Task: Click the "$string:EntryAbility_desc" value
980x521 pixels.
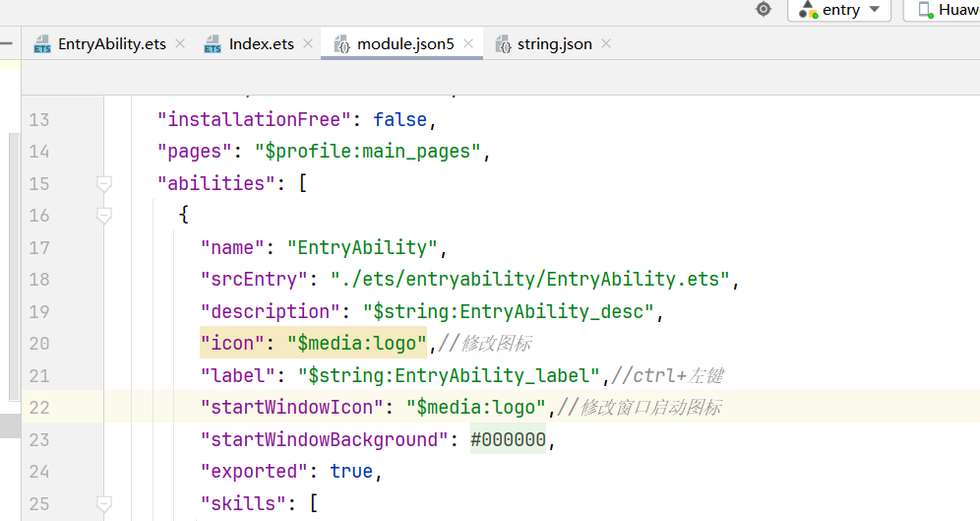Action: click(508, 311)
